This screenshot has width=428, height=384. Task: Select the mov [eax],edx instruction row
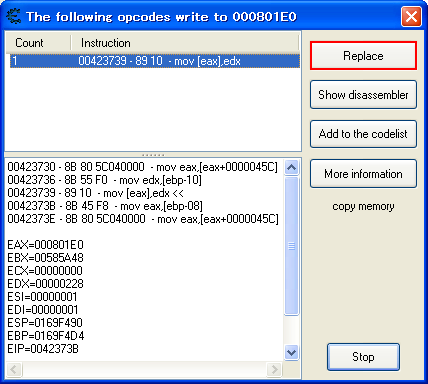(x=155, y=61)
